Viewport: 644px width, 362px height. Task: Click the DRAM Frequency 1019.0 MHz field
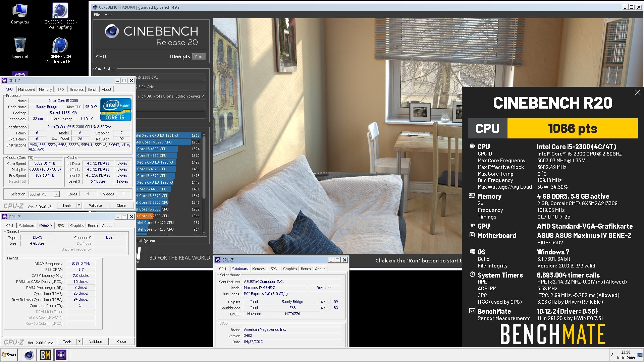point(81,263)
